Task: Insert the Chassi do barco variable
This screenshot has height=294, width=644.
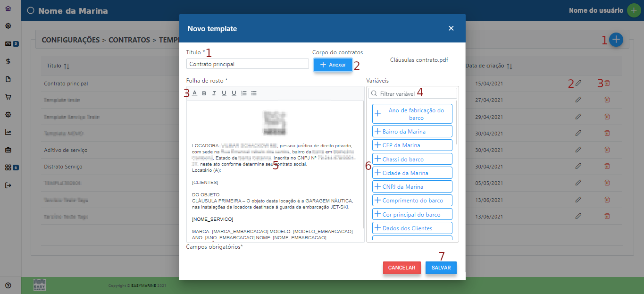Action: coord(412,159)
